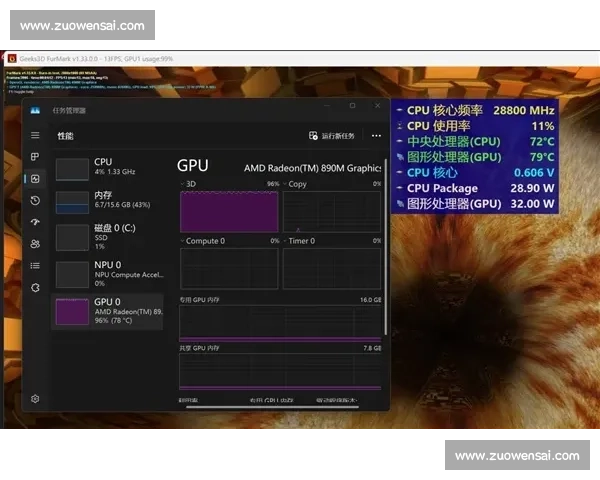Select the CPU performance item

point(110,167)
